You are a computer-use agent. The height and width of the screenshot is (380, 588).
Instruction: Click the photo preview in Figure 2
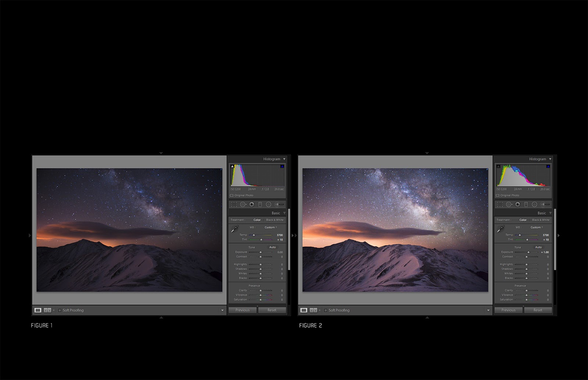(395, 230)
